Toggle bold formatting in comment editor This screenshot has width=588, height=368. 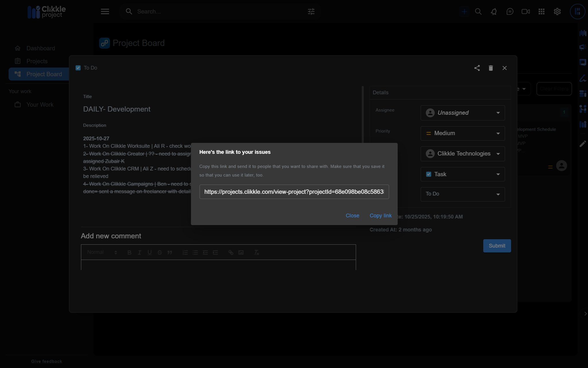[x=129, y=252]
